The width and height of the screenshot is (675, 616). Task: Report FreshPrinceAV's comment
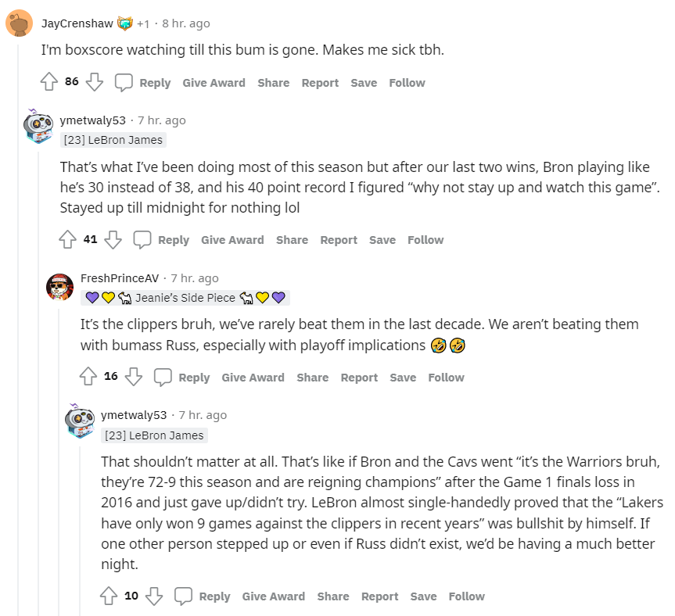(x=359, y=378)
